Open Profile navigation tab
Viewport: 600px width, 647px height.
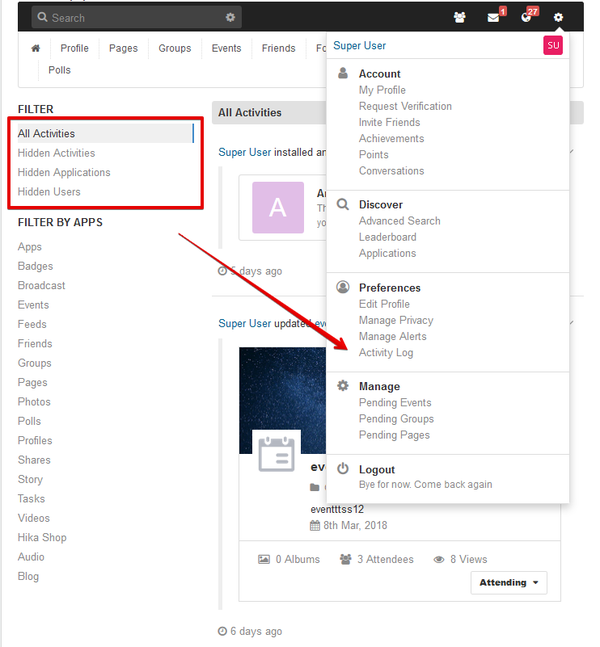tap(74, 48)
